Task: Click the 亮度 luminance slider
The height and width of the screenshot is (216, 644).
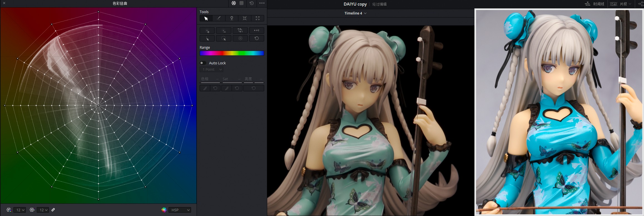Action: click(x=254, y=82)
